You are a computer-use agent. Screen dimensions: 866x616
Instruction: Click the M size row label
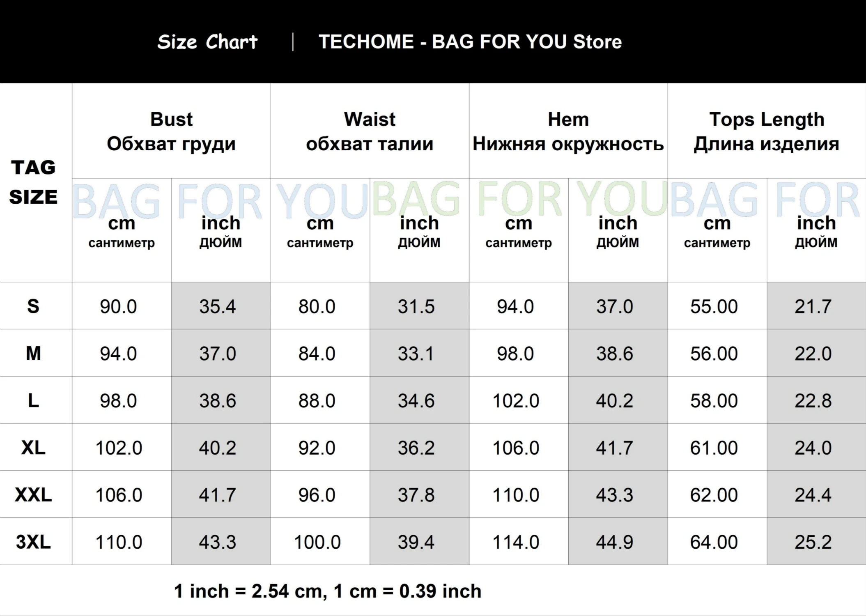click(33, 353)
